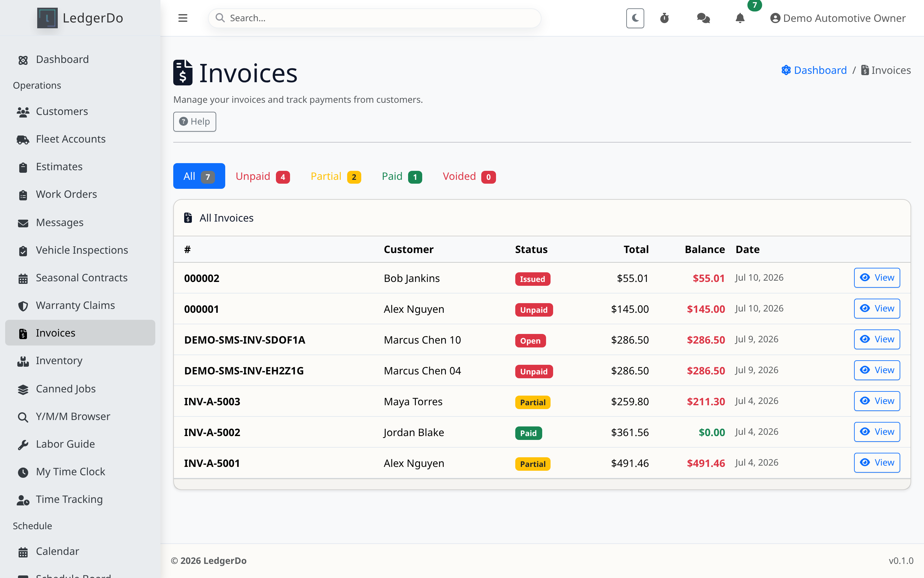
Task: Open Y/M/M Browser in sidebar
Action: (x=80, y=416)
